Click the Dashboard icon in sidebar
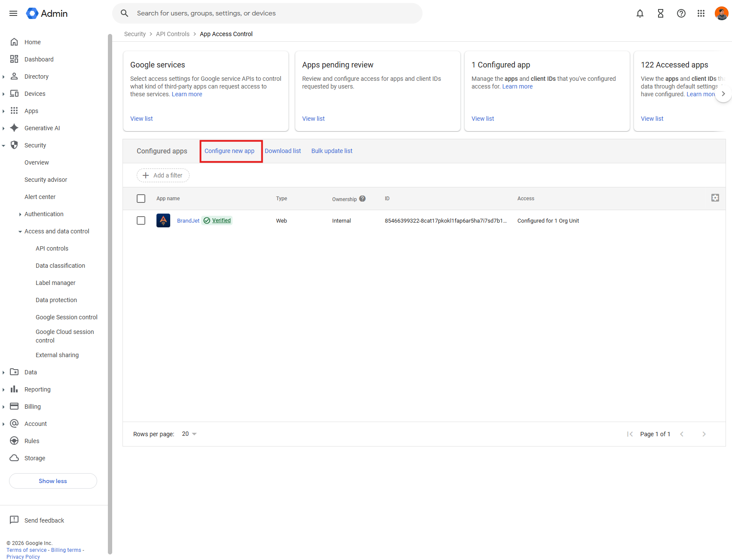 click(x=14, y=59)
